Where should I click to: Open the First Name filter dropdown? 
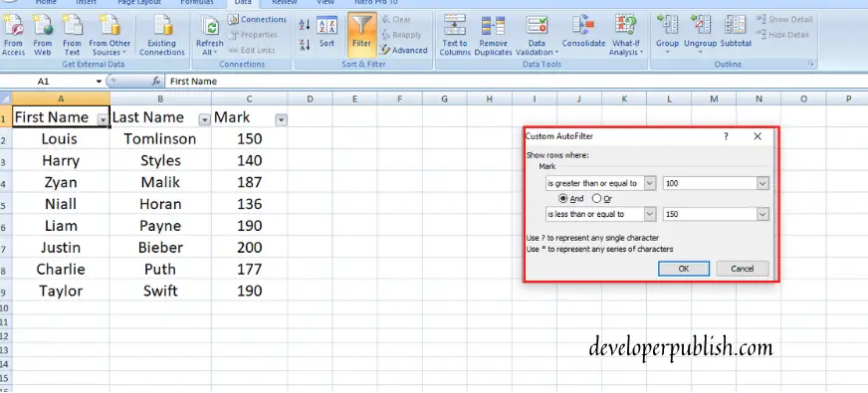pyautogui.click(x=103, y=119)
